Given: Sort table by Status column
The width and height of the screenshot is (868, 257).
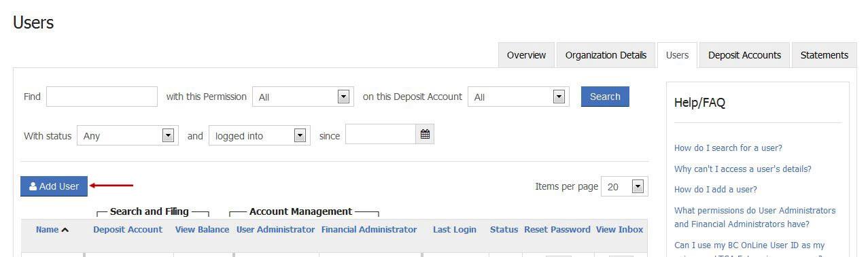Looking at the screenshot, I should coord(504,230).
